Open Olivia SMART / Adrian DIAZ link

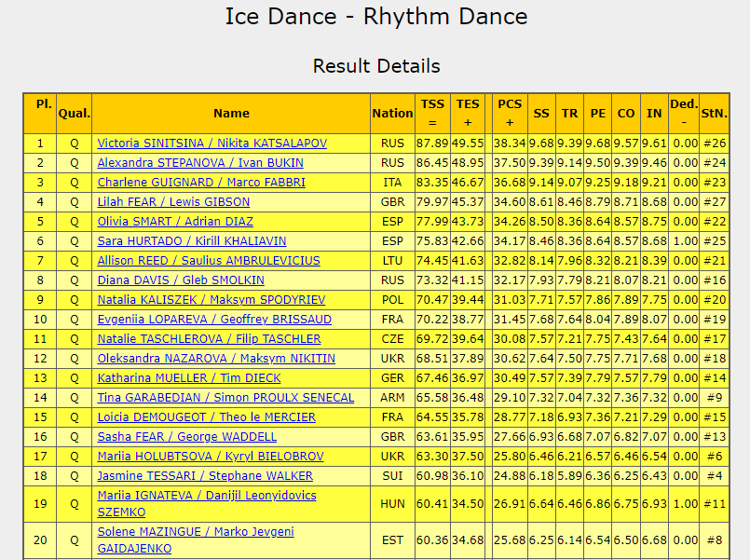(176, 222)
